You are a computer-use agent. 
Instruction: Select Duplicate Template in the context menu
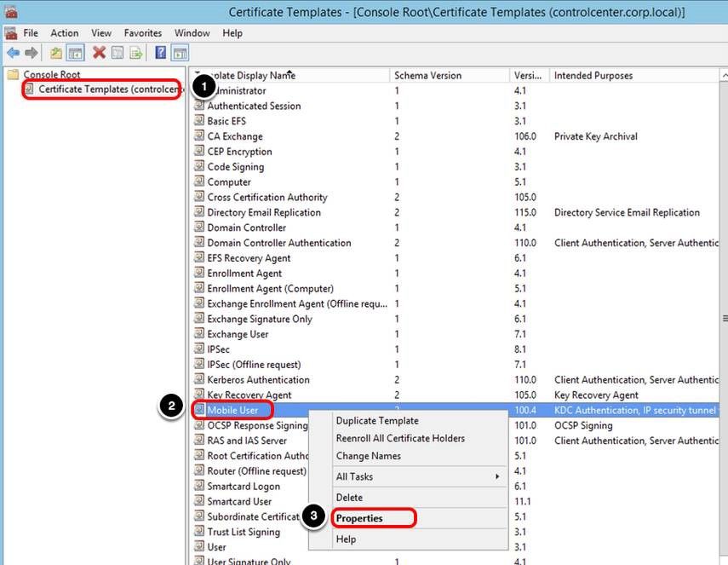tap(377, 420)
